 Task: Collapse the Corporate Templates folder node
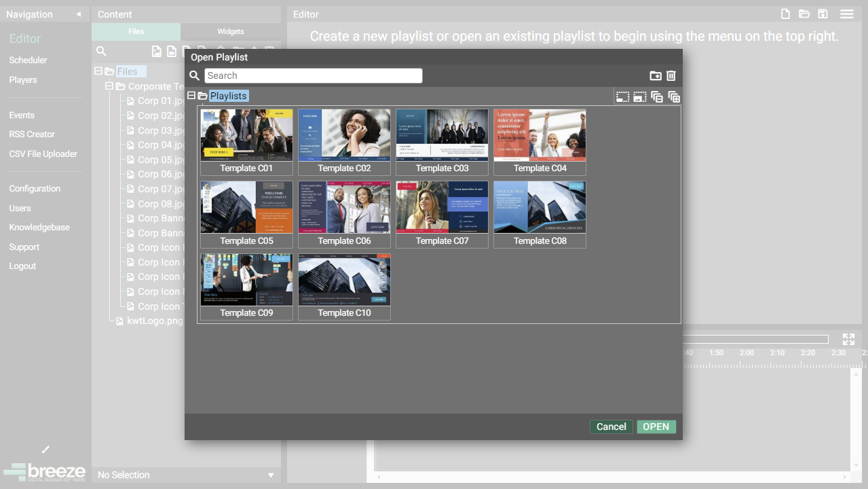pos(109,86)
